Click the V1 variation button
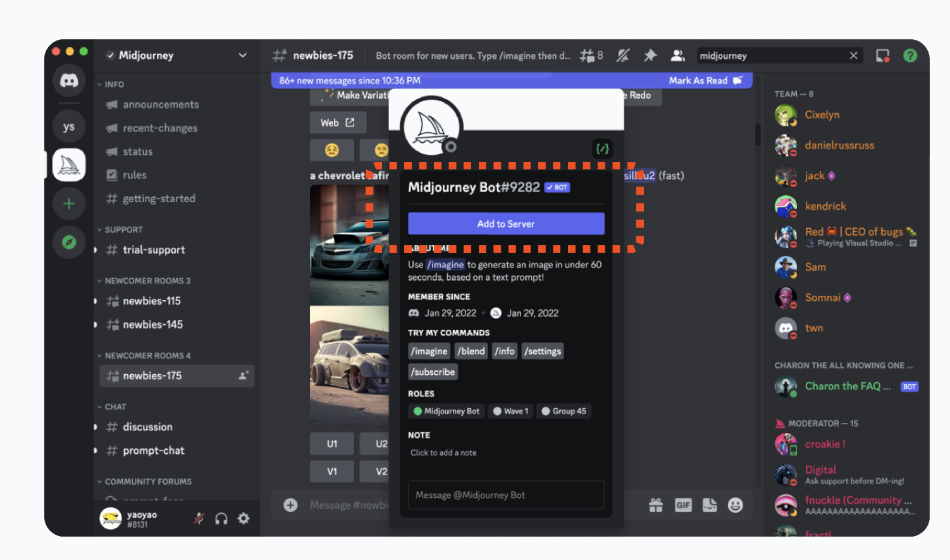Screen dimensions: 950x560 coord(332,472)
